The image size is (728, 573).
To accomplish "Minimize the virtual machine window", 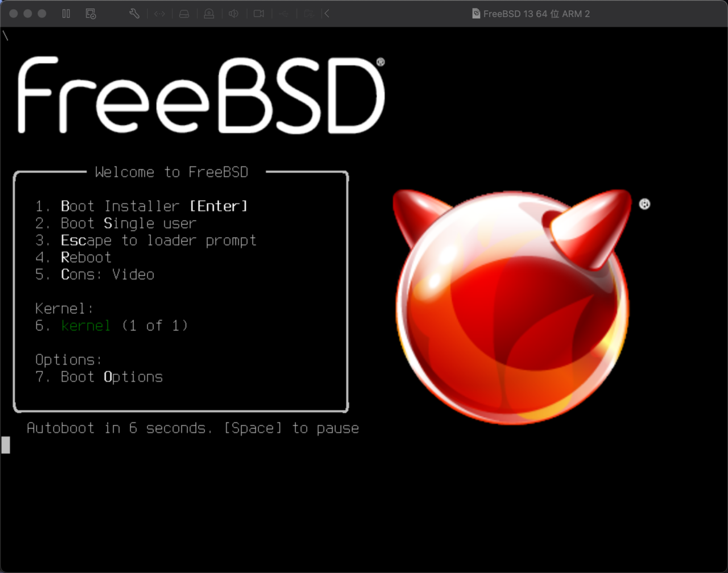I will coord(28,14).
